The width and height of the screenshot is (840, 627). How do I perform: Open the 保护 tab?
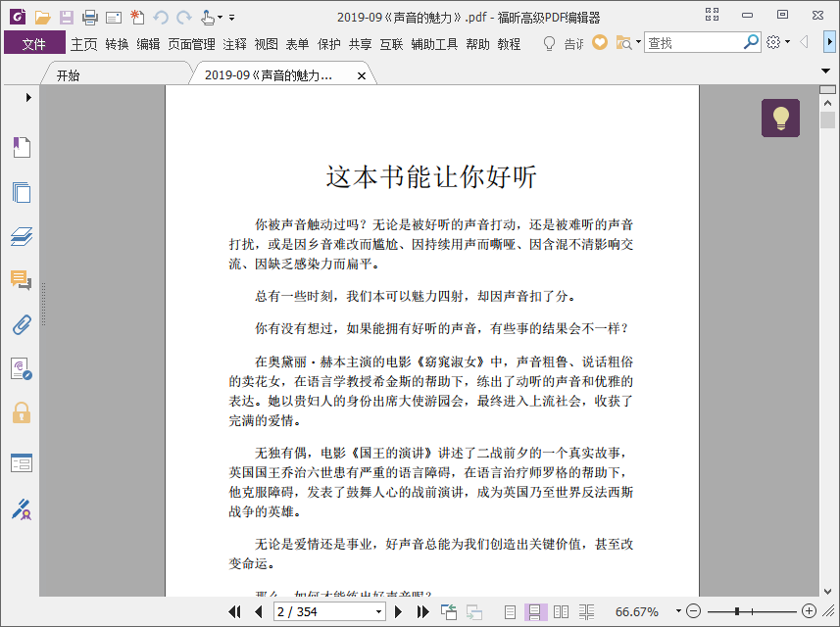click(329, 44)
